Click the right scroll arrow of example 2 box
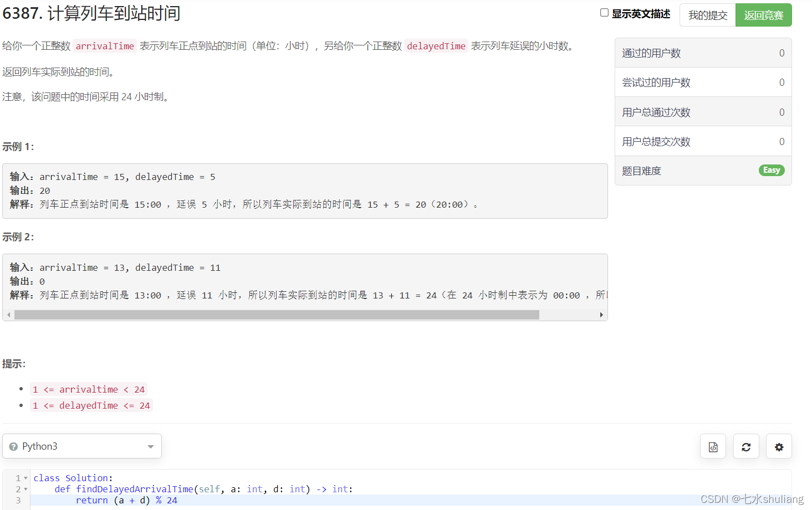The width and height of the screenshot is (812, 510). coord(602,315)
